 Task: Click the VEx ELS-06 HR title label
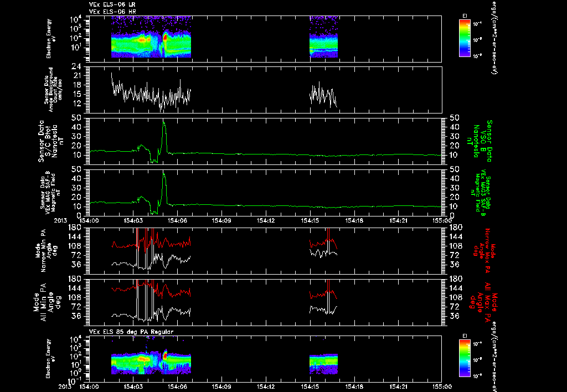click(x=112, y=12)
